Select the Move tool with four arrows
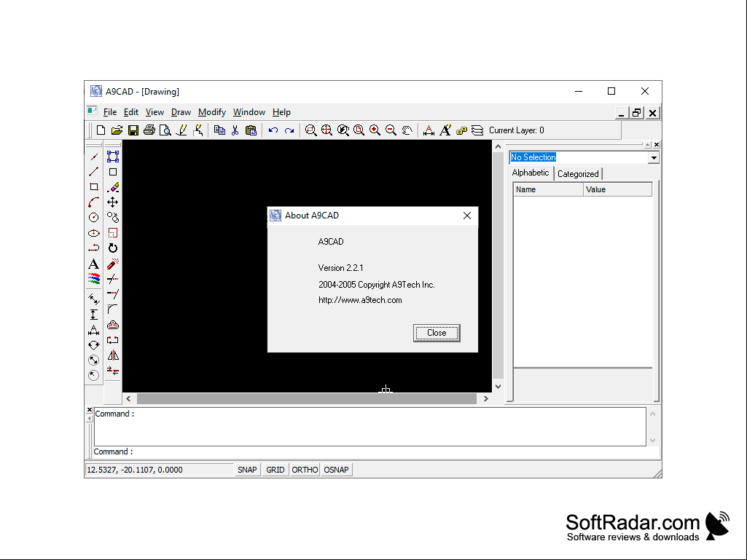The height and width of the screenshot is (560, 747). coord(113,202)
